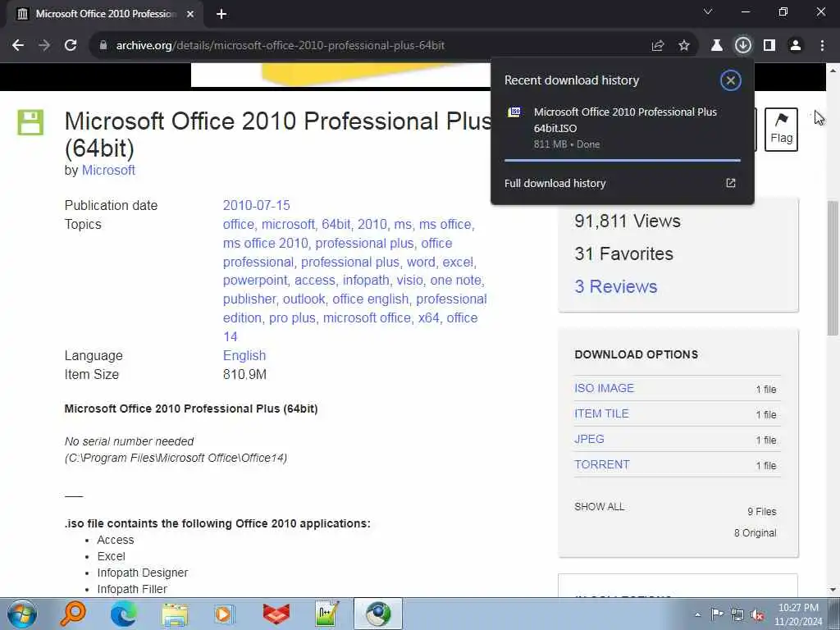Open the tab search dropdown chevron
Screen dimensions: 840x630
coord(708,11)
